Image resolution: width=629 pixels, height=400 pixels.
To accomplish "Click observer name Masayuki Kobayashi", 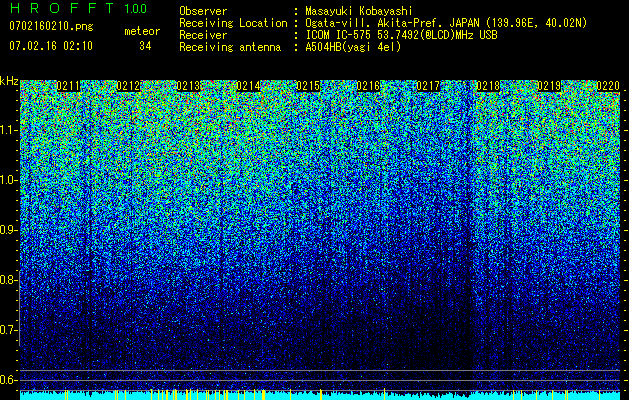I will pos(359,11).
